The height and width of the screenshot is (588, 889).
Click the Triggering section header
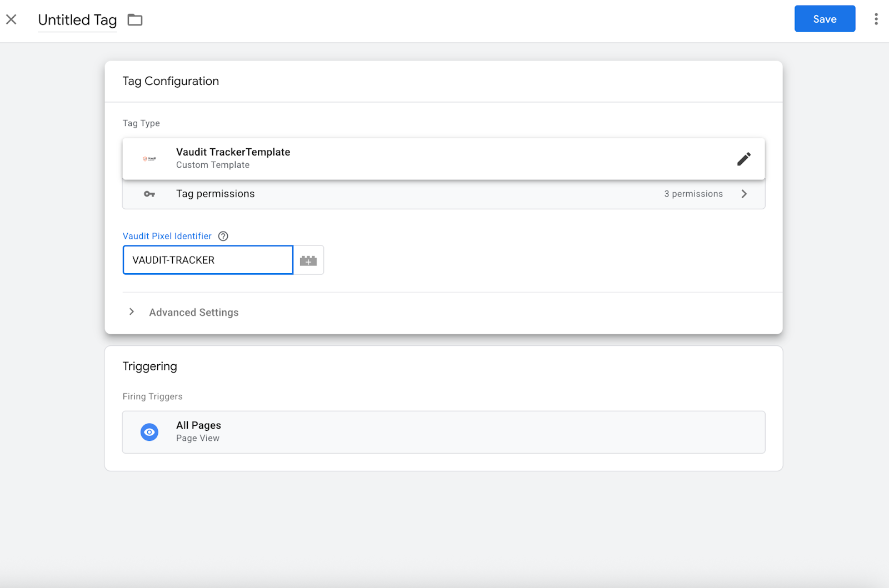point(149,366)
